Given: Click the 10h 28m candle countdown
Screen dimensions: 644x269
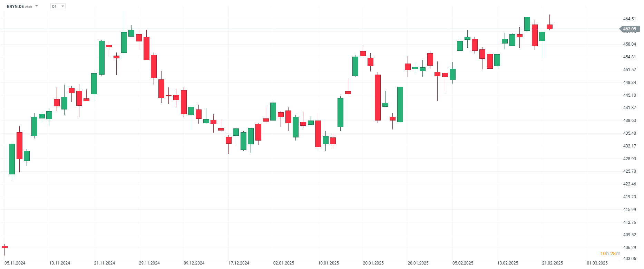Looking at the screenshot, I should point(610,253).
